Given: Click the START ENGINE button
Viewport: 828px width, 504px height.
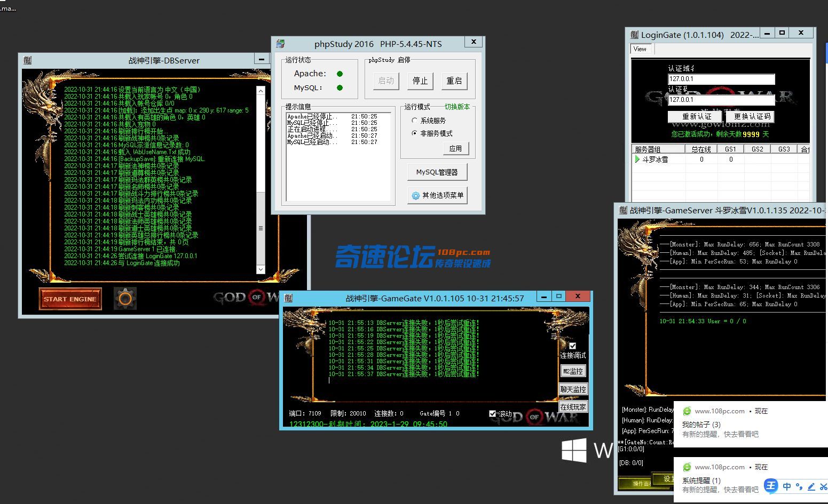Looking at the screenshot, I should pos(70,299).
